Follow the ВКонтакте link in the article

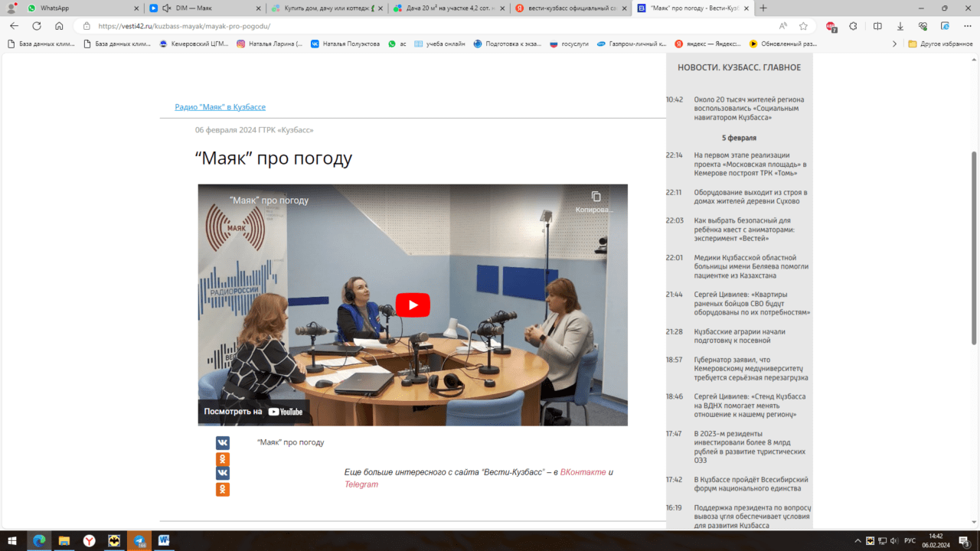(583, 472)
